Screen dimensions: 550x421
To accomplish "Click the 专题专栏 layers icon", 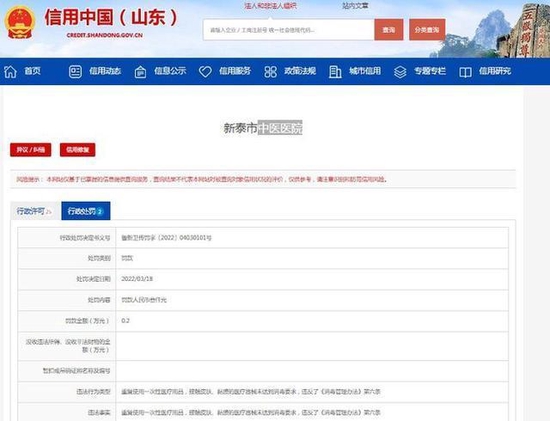I will point(400,72).
